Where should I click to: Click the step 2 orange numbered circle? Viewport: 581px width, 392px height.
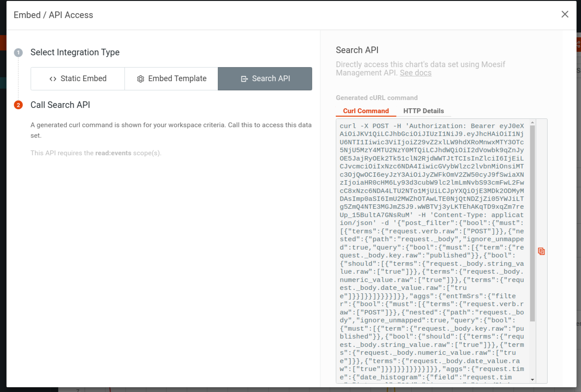point(18,105)
